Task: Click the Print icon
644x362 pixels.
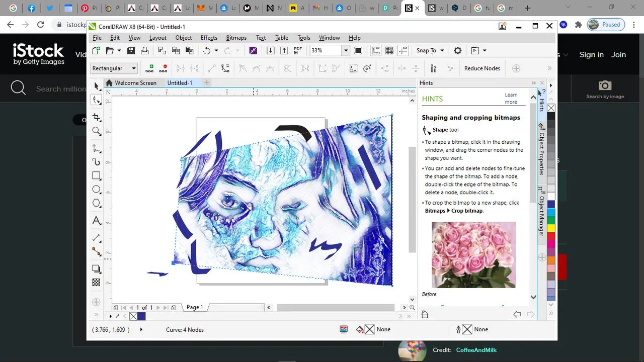Action: tap(144, 50)
